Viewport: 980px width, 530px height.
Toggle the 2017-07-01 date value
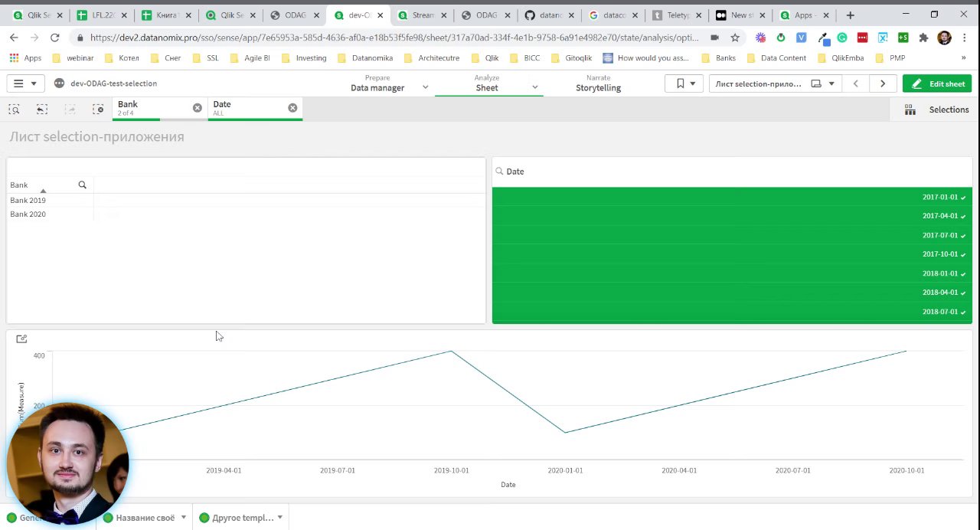tap(732, 235)
